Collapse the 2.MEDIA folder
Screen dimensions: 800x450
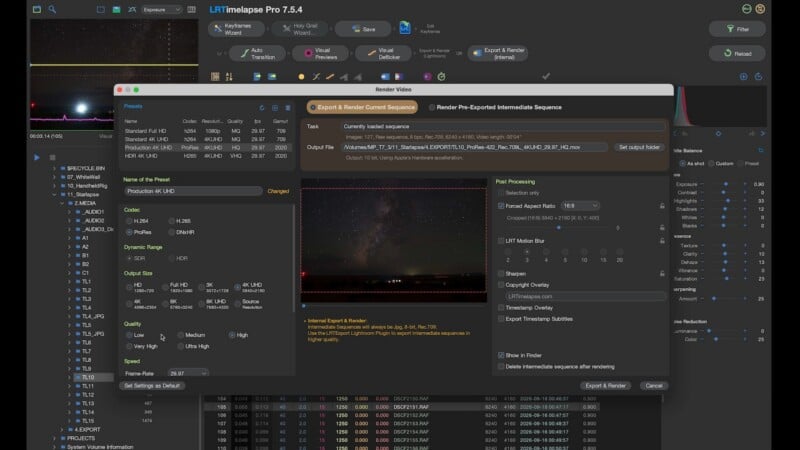(62, 203)
